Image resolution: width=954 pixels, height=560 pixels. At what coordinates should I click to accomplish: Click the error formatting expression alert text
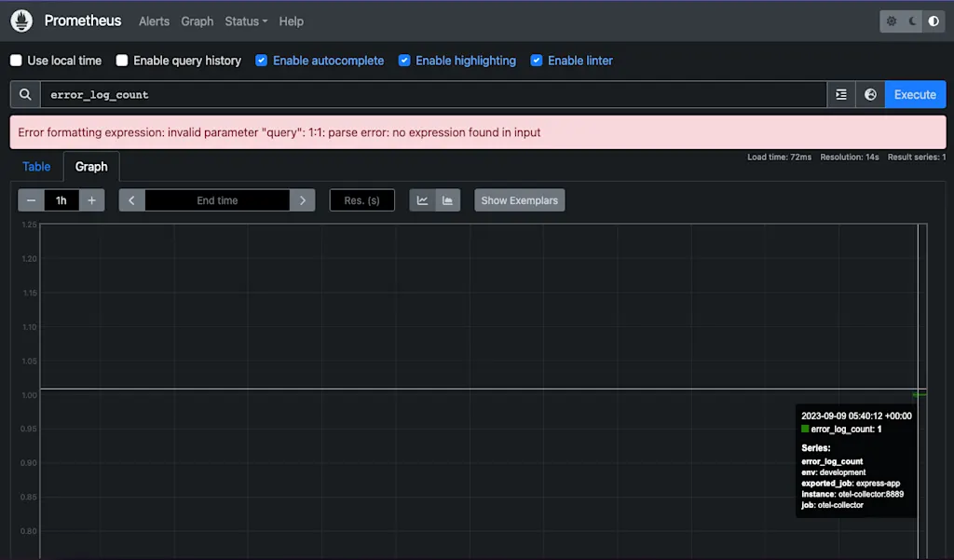[x=279, y=132]
